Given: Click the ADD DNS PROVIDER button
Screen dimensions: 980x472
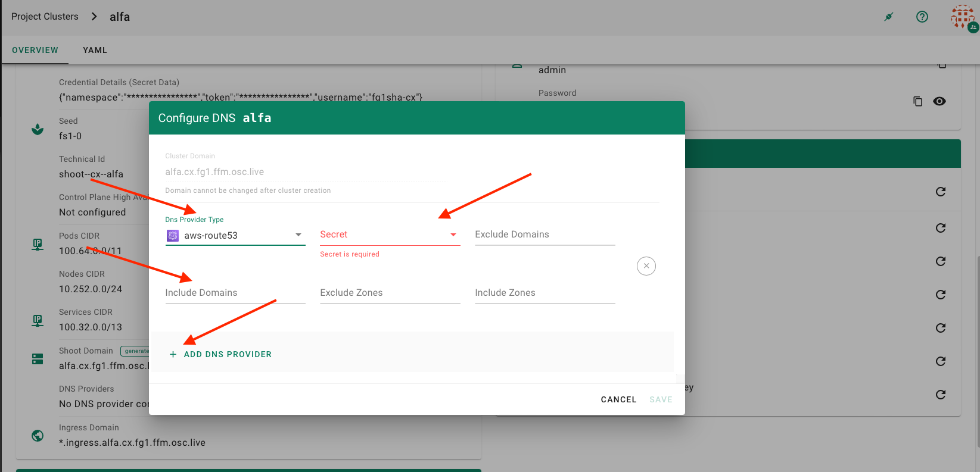Looking at the screenshot, I should tap(227, 354).
